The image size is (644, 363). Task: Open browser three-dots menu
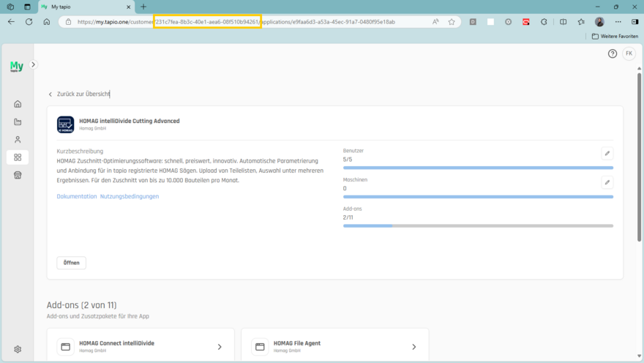pyautogui.click(x=618, y=22)
